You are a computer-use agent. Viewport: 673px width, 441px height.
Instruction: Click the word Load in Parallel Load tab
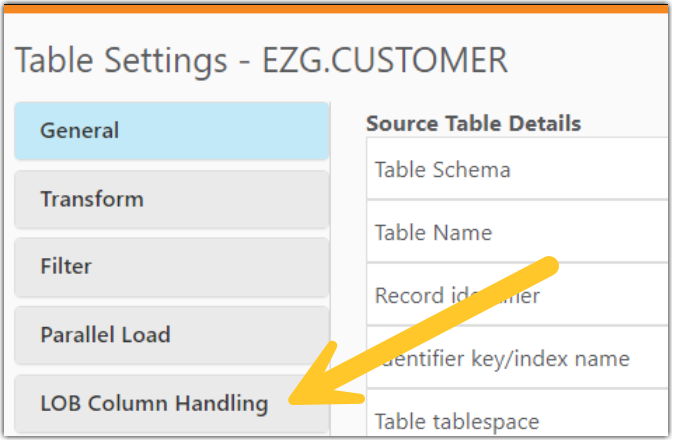[146, 335]
